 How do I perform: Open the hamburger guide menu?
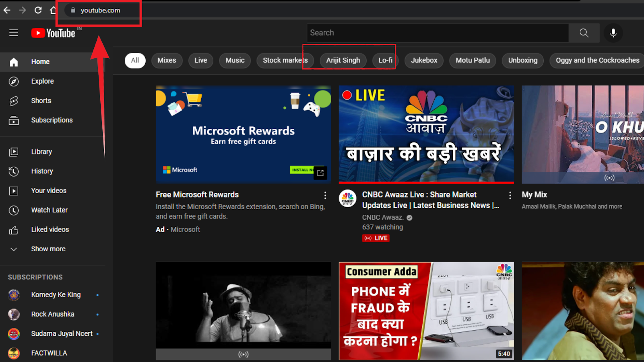[x=14, y=33]
